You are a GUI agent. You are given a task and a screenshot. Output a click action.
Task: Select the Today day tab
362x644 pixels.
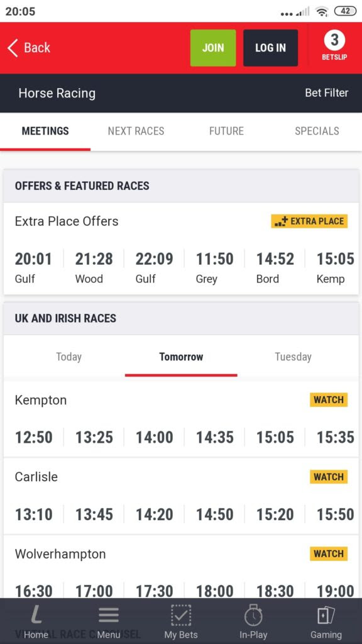(x=69, y=357)
